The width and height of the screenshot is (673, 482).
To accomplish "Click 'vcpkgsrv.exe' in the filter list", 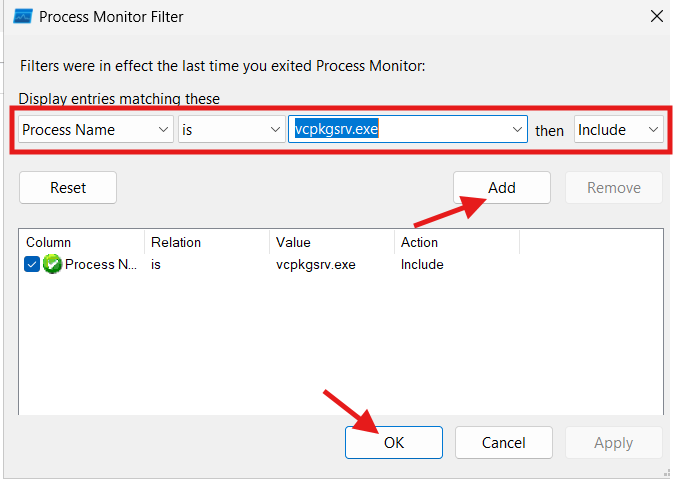I will click(x=315, y=264).
